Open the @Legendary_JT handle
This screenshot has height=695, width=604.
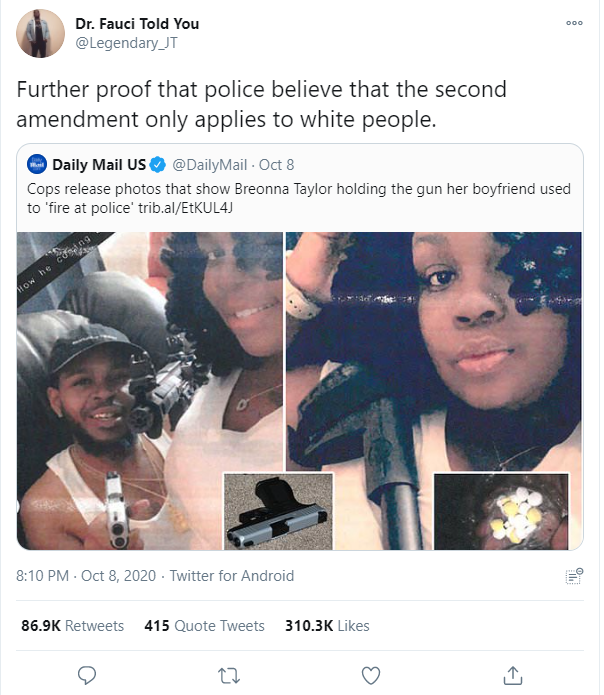coord(126,43)
